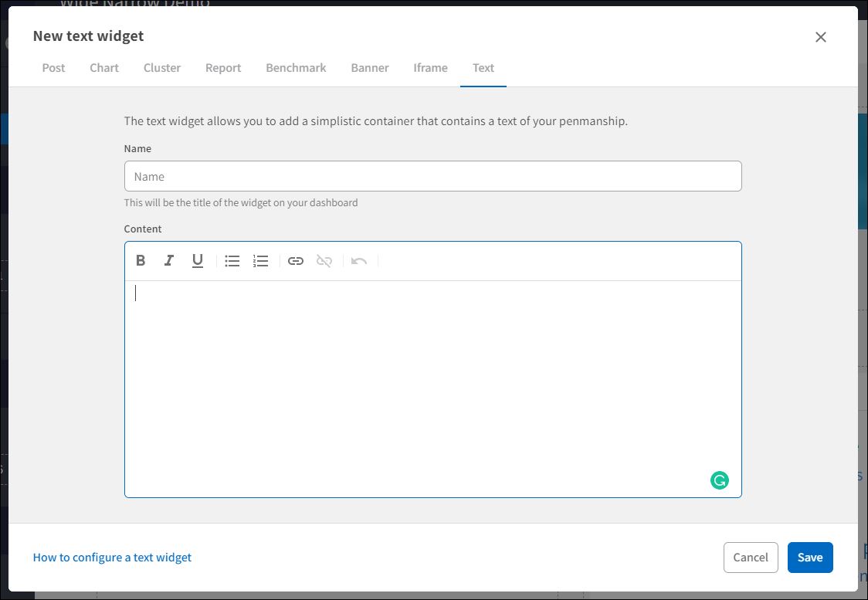Open how to configure a text widget
Viewport: 868px width, 600px height.
(111, 557)
